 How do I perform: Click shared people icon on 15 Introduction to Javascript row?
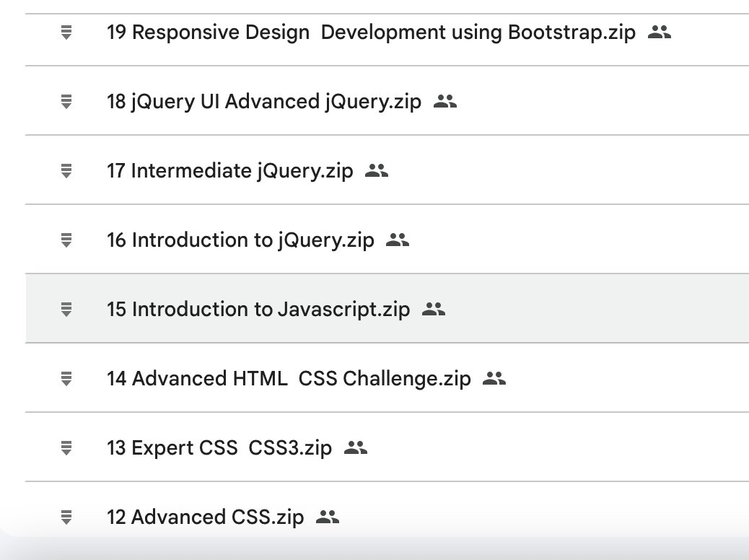pyautogui.click(x=434, y=309)
